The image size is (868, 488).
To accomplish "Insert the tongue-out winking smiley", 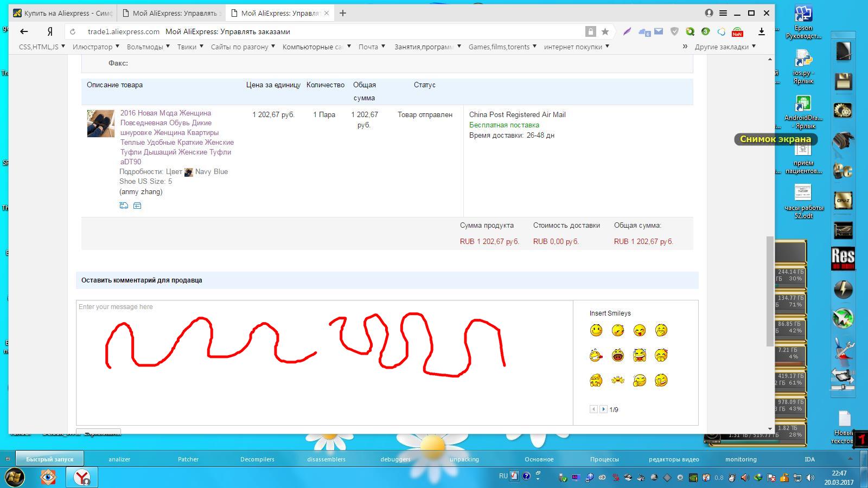I will [x=640, y=330].
